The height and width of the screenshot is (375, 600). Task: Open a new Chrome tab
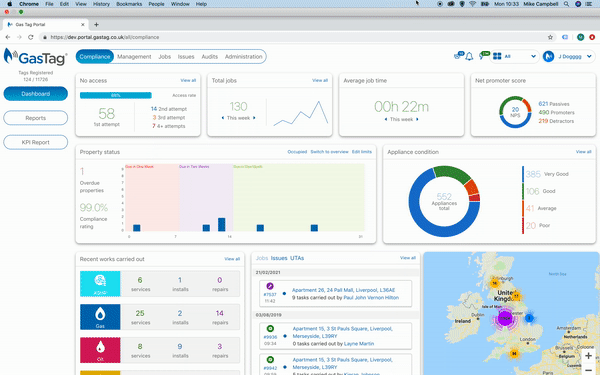point(96,24)
